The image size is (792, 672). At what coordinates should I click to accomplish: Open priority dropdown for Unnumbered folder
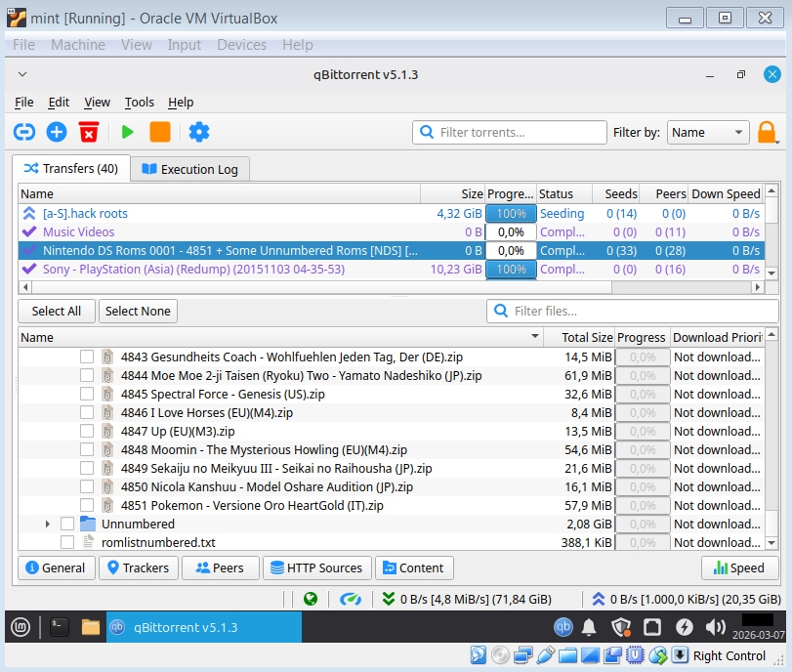point(717,524)
